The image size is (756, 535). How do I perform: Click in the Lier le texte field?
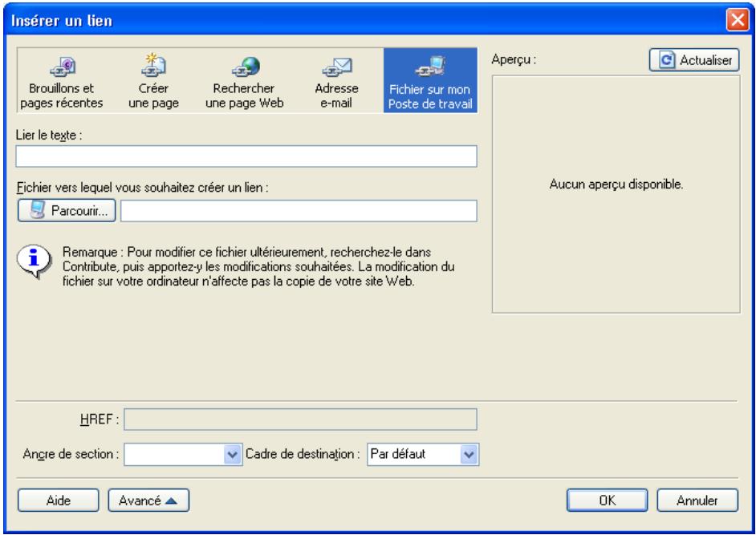click(x=246, y=156)
